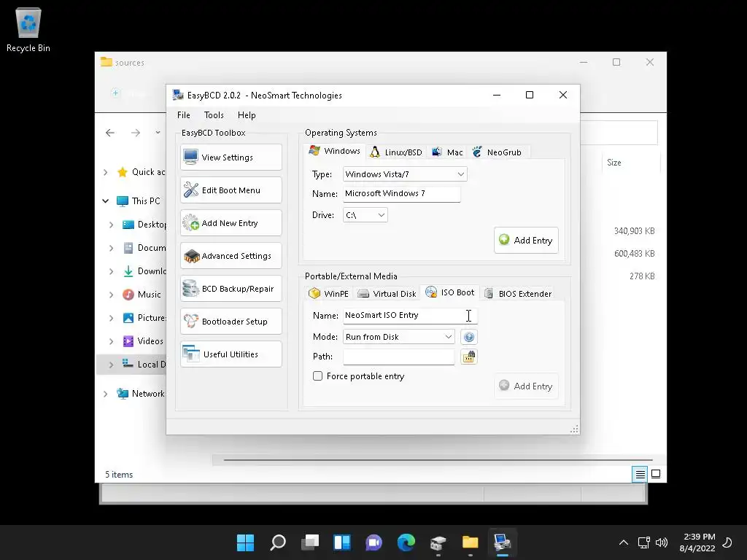Viewport: 747px width, 560px height.
Task: Open taskbar Search
Action: point(278,542)
